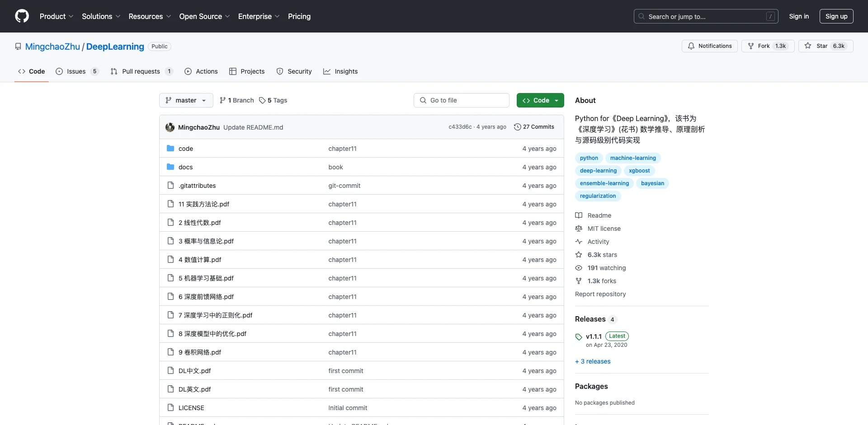
Task: Click the search magnifier icon in header
Action: point(642,16)
